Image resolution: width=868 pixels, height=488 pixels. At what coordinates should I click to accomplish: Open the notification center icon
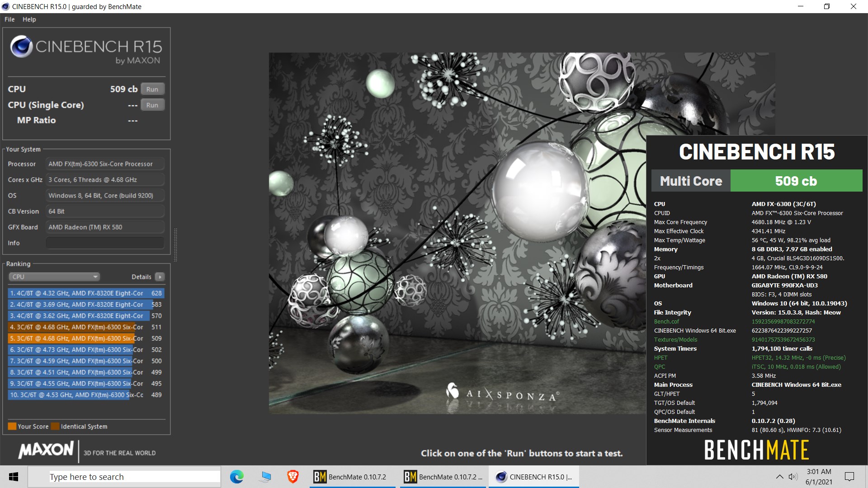pos(849,477)
